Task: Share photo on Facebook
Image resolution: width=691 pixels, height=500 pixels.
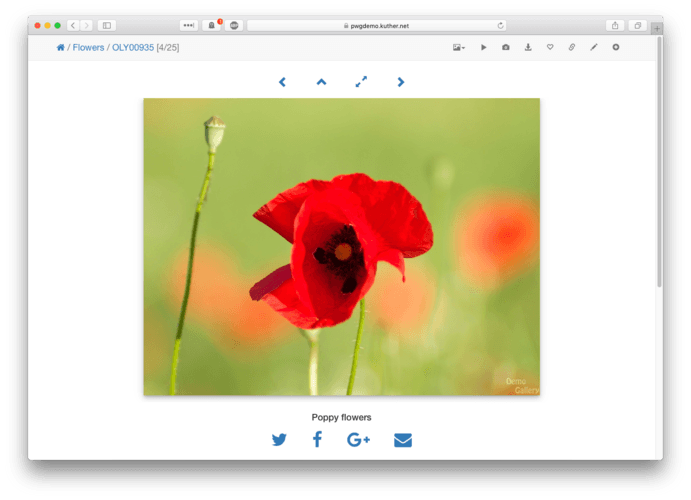Action: pos(317,440)
